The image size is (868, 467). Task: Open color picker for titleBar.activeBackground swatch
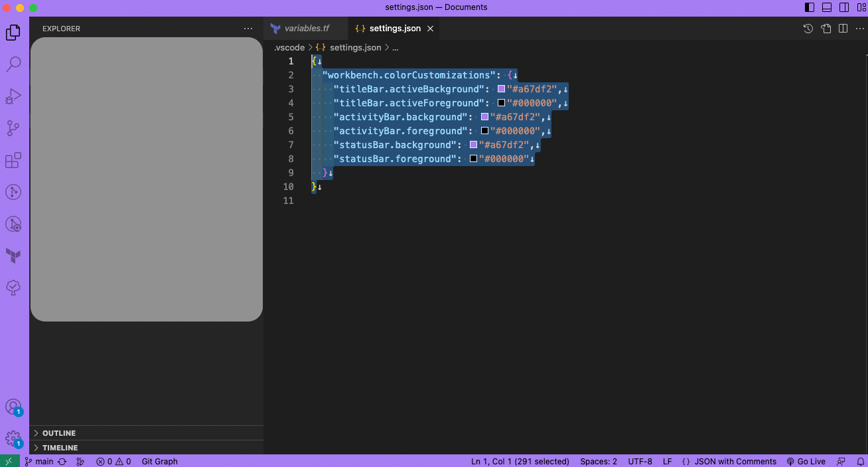tap(501, 89)
